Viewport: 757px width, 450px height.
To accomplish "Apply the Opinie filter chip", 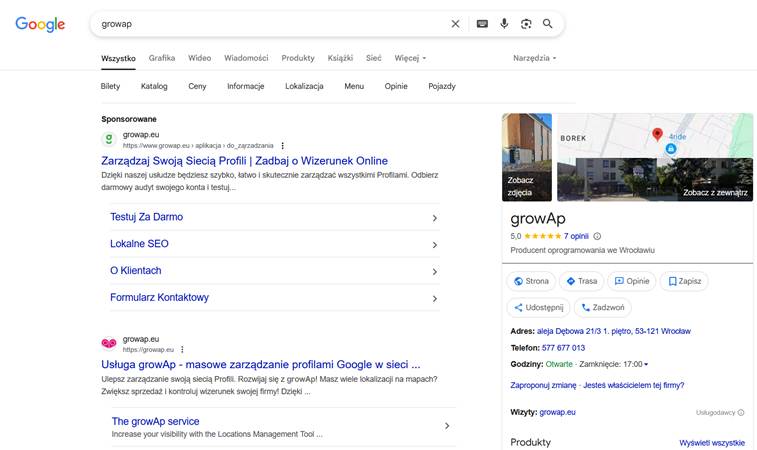I will (396, 86).
